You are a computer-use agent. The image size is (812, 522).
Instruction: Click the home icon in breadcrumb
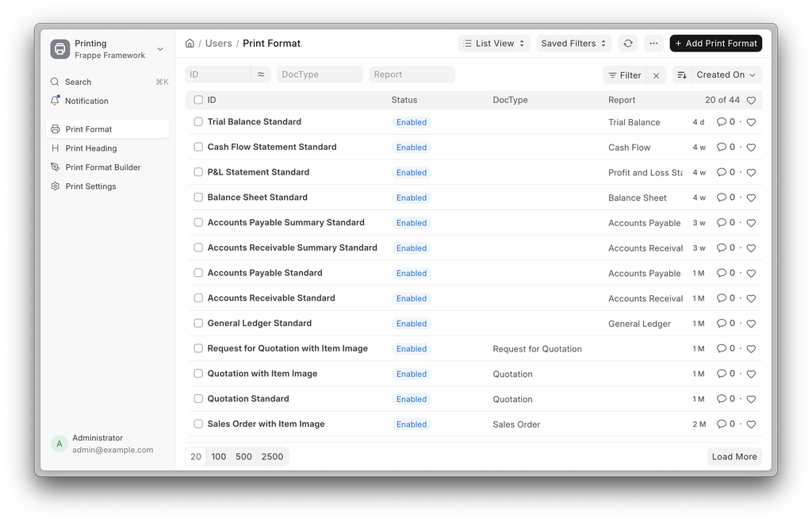[190, 44]
